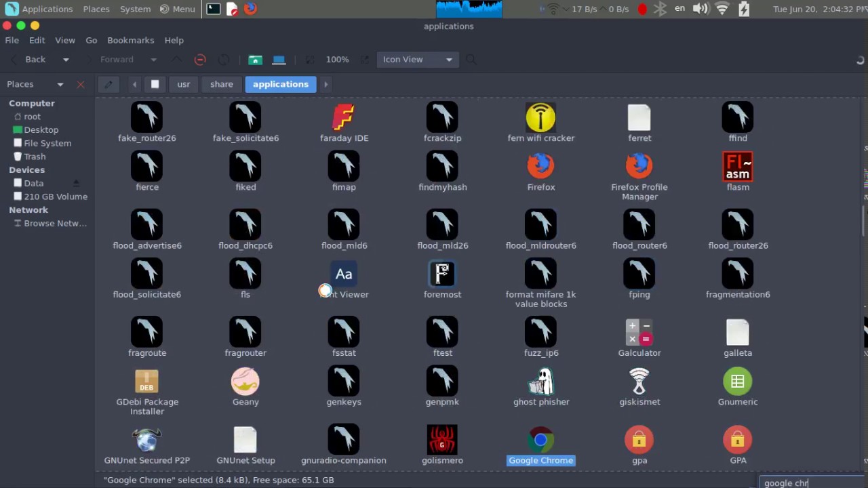Viewport: 868px width, 488px height.
Task: Select the ghost phisher icon
Action: [540, 382]
